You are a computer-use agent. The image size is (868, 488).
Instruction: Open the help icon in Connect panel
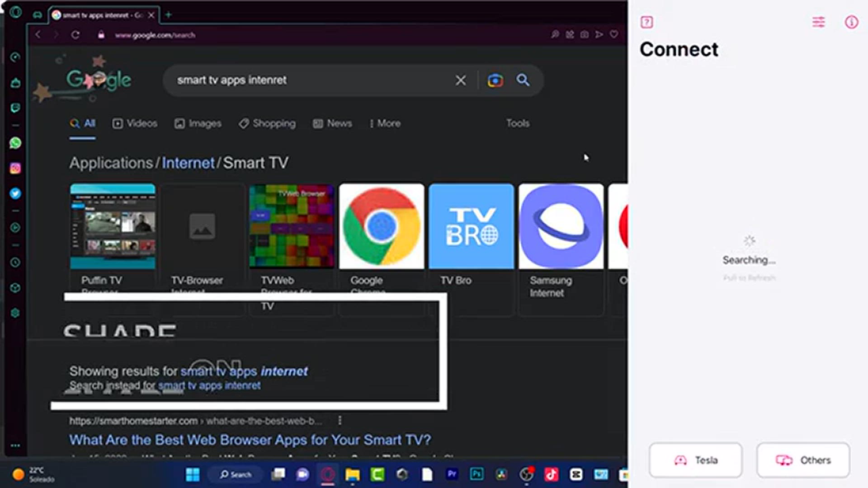pos(647,22)
